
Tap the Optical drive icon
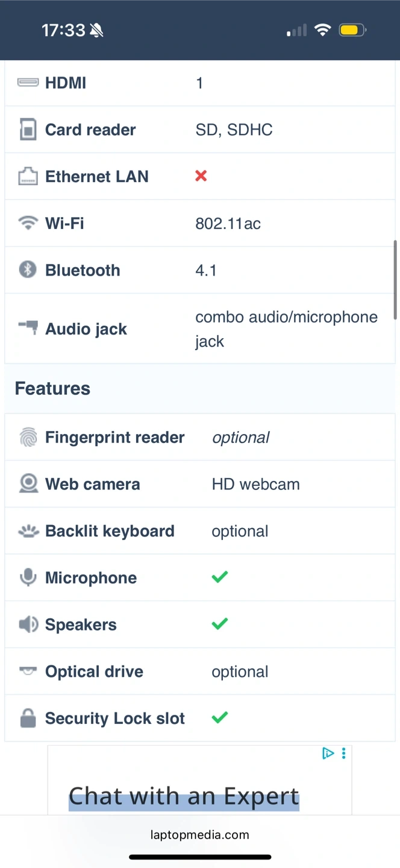[28, 670]
